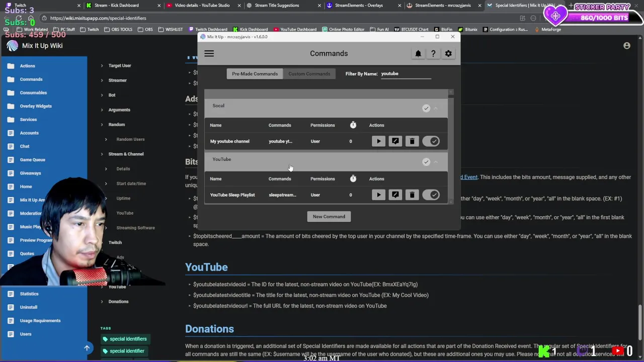The width and height of the screenshot is (644, 362).
Task: Switch to Pre-Made Commands tab
Action: pyautogui.click(x=255, y=74)
